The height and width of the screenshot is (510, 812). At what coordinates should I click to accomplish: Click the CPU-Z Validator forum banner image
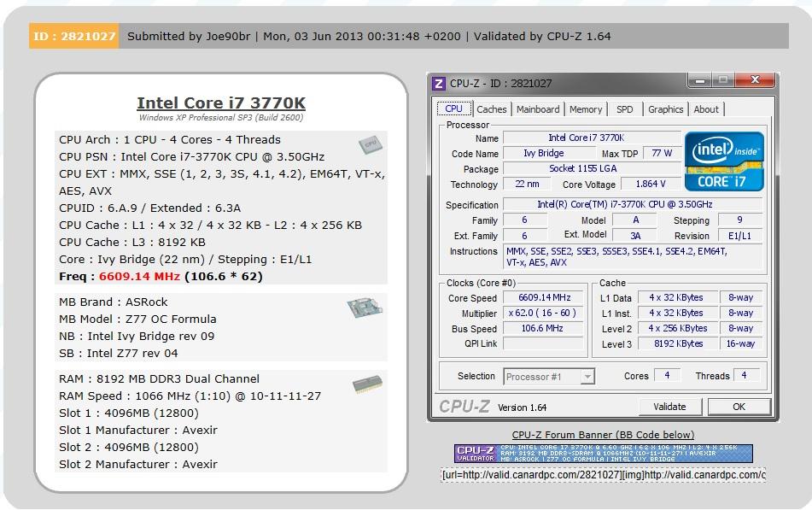604,454
